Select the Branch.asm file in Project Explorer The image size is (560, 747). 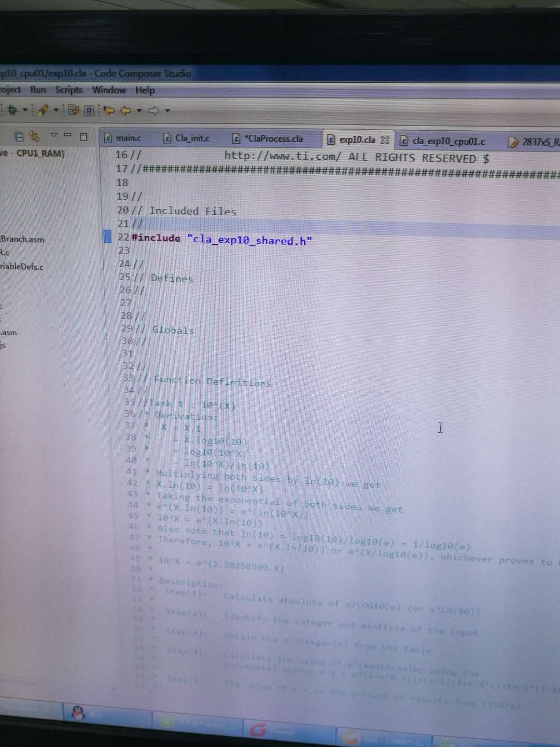tap(22, 239)
